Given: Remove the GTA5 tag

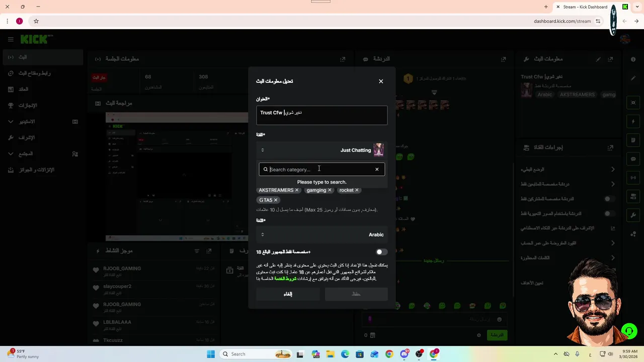Looking at the screenshot, I should [276, 200].
